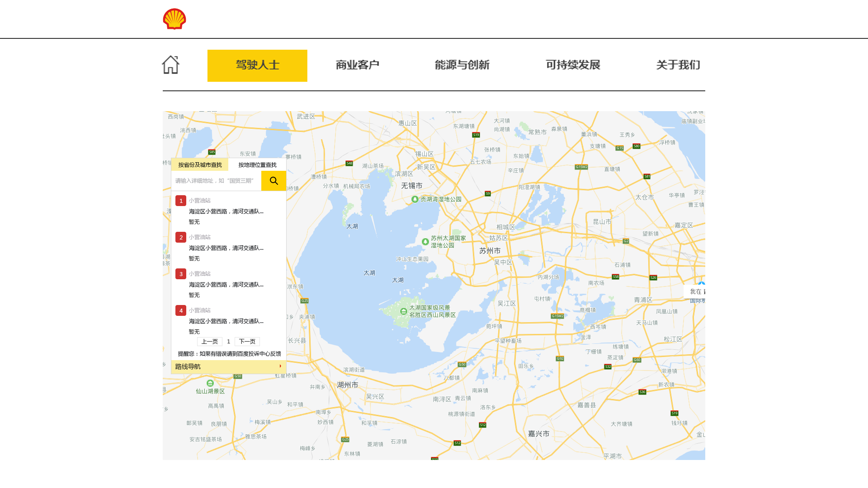Click the 吴江区 map label
This screenshot has height=488, width=868.
click(507, 304)
